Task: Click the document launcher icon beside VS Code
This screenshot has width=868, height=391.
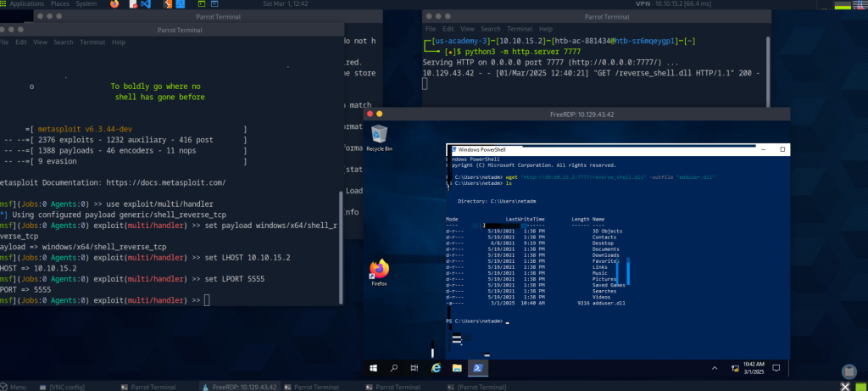Action: pos(133,4)
